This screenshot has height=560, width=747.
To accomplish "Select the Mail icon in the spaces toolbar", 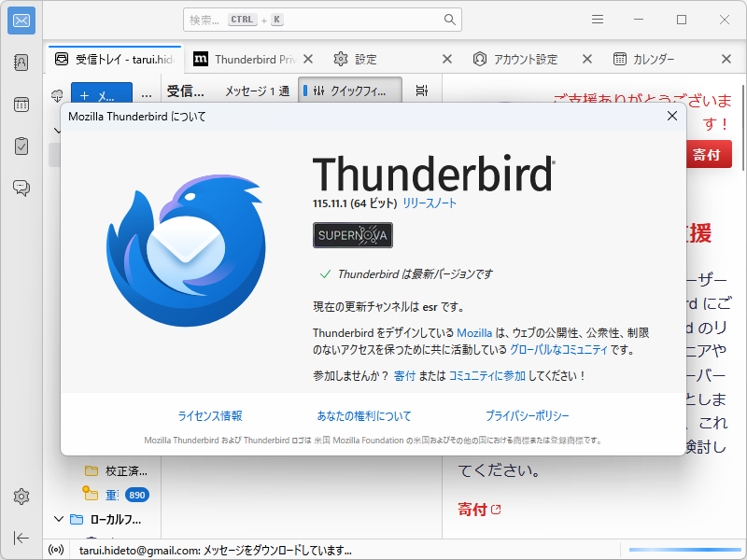I will tap(21, 21).
